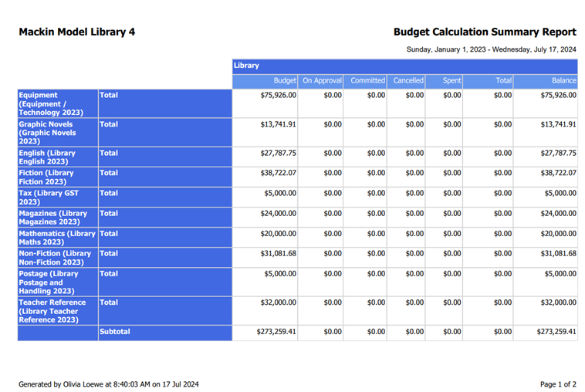The image size is (585, 392).
Task: Click the Tax row Balance $5,000.00
Action: [x=560, y=193]
